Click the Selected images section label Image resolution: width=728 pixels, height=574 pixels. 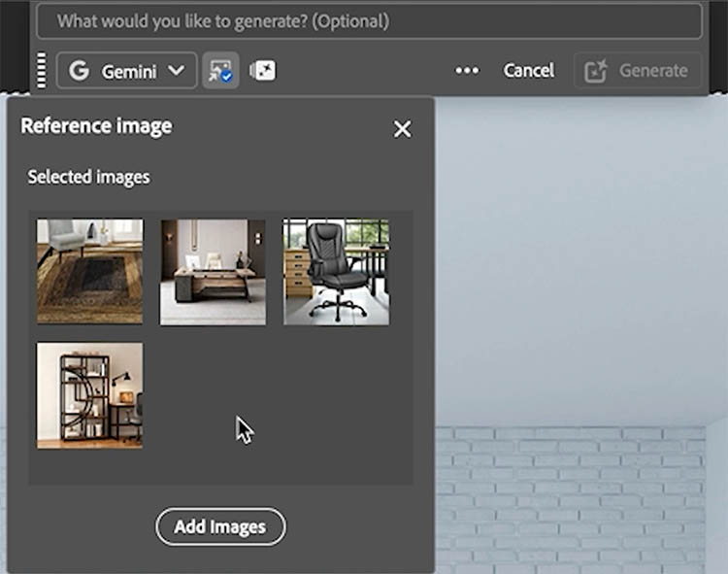88,177
